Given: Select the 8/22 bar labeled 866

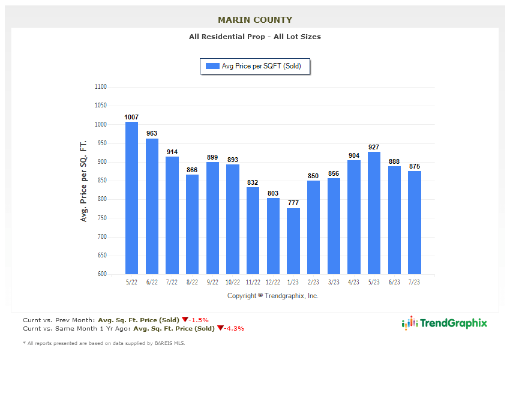Looking at the screenshot, I should (x=192, y=224).
